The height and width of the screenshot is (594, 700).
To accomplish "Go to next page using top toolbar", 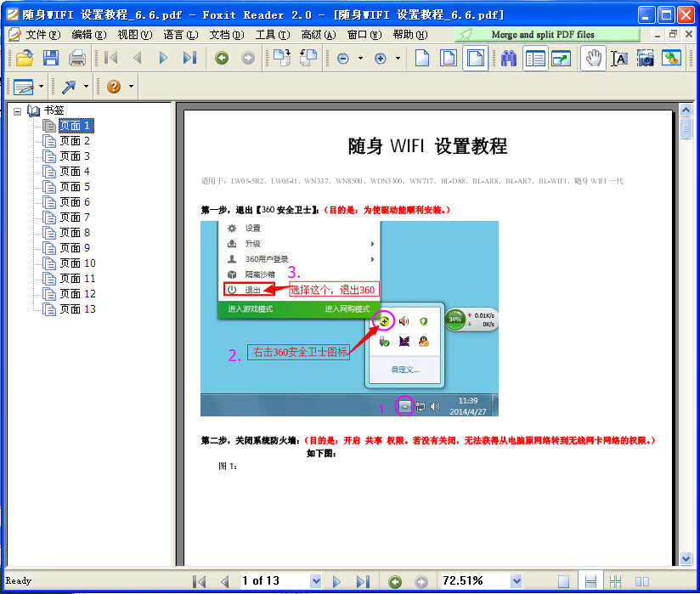I will tap(163, 58).
